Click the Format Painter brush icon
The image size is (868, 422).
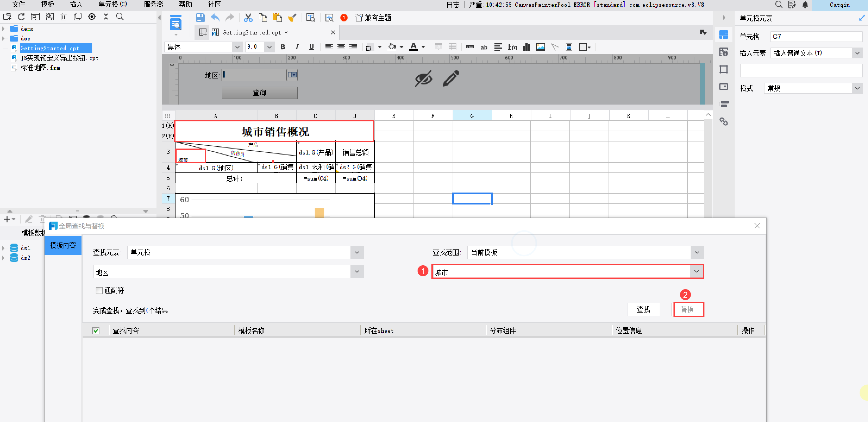pos(292,17)
